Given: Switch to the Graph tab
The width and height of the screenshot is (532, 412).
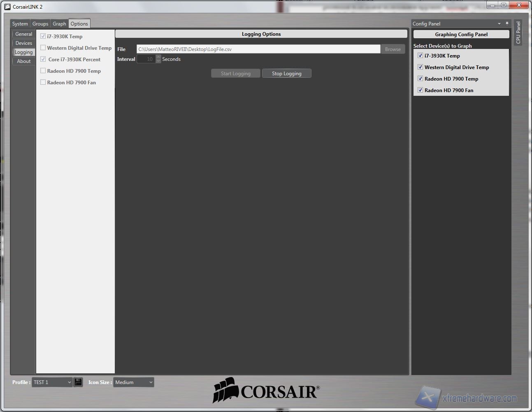Looking at the screenshot, I should (59, 24).
